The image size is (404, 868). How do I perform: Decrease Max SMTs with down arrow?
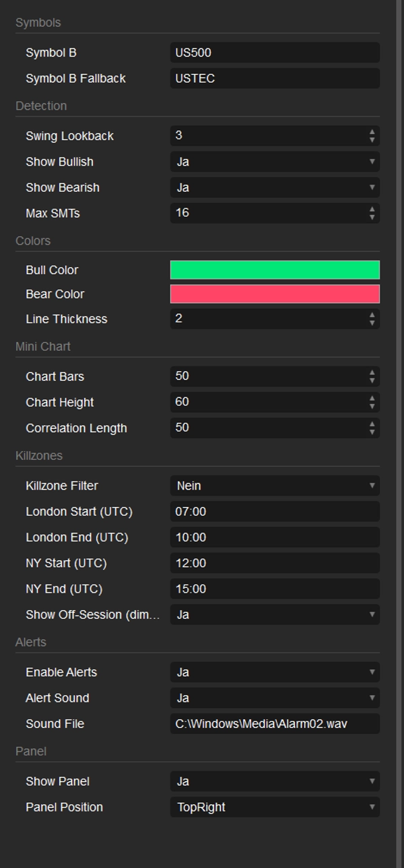372,217
